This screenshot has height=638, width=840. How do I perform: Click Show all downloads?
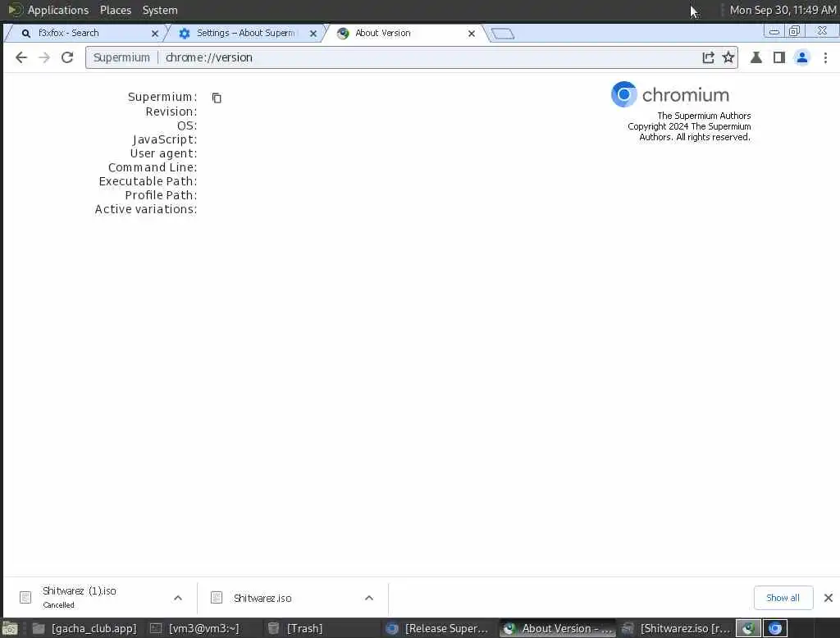click(783, 598)
